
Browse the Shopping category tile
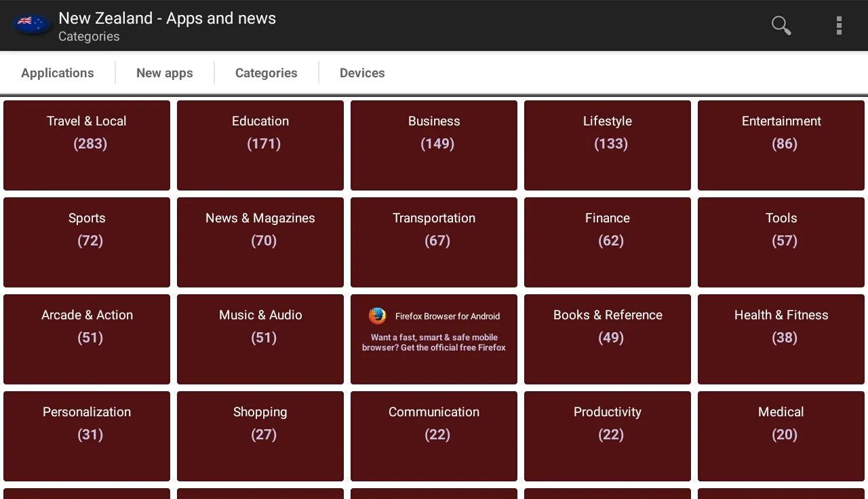coord(260,436)
